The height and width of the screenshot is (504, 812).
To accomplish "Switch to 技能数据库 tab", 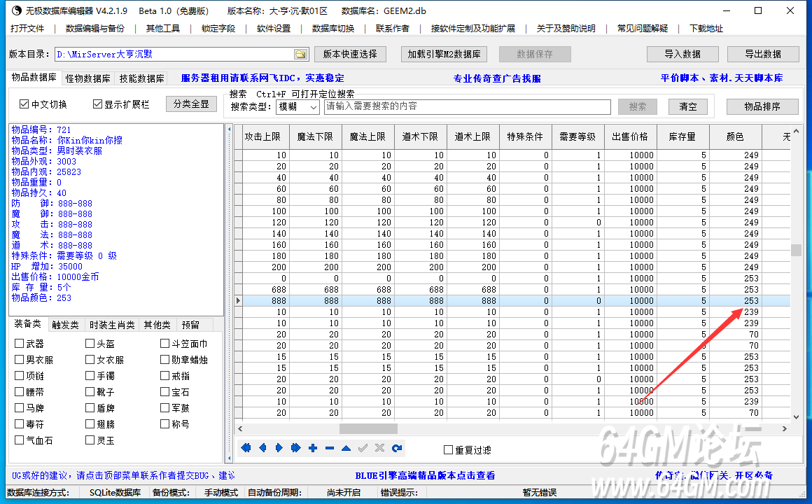I will (x=141, y=78).
